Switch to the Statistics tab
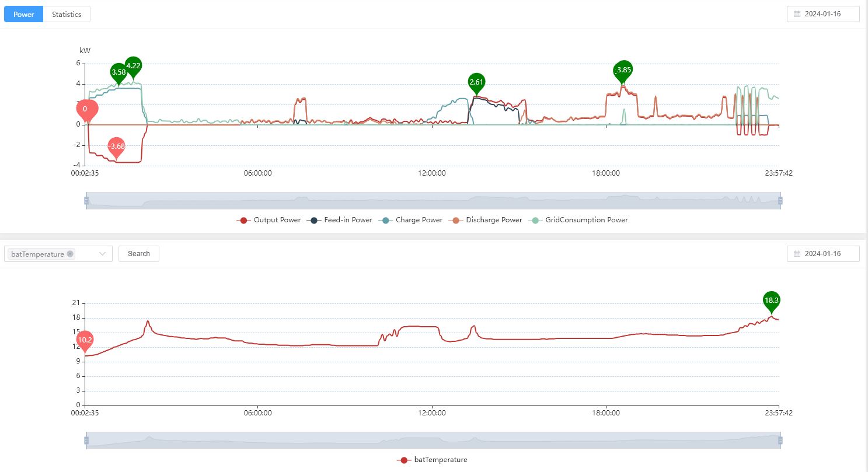The image size is (868, 472). pos(67,14)
